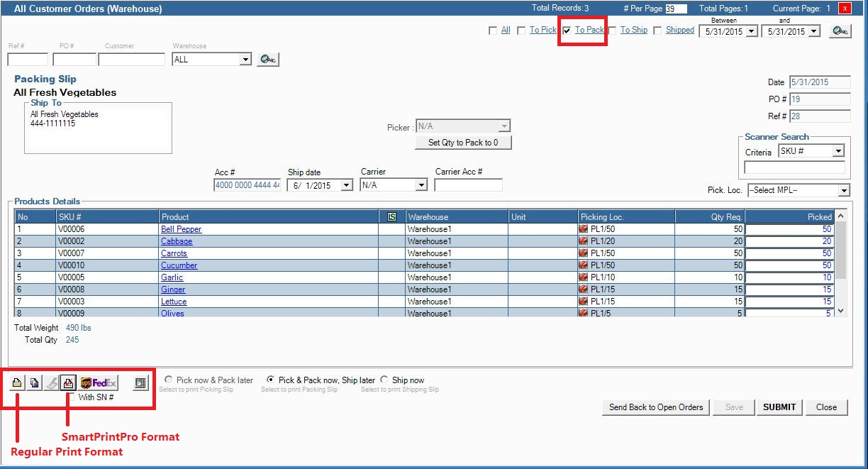Open the Pick. Loc. Select MPL dropdown
This screenshot has height=469, width=868.
point(843,190)
